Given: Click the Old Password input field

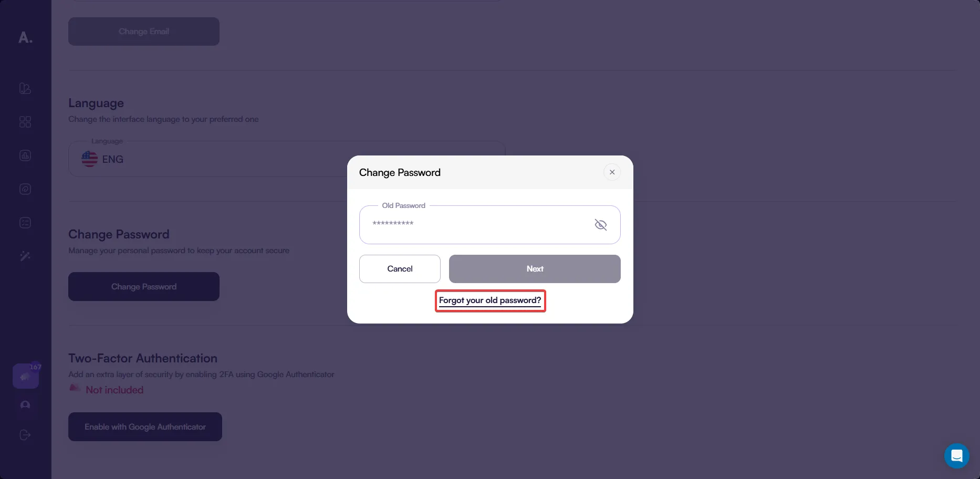Looking at the screenshot, I should coord(478,225).
